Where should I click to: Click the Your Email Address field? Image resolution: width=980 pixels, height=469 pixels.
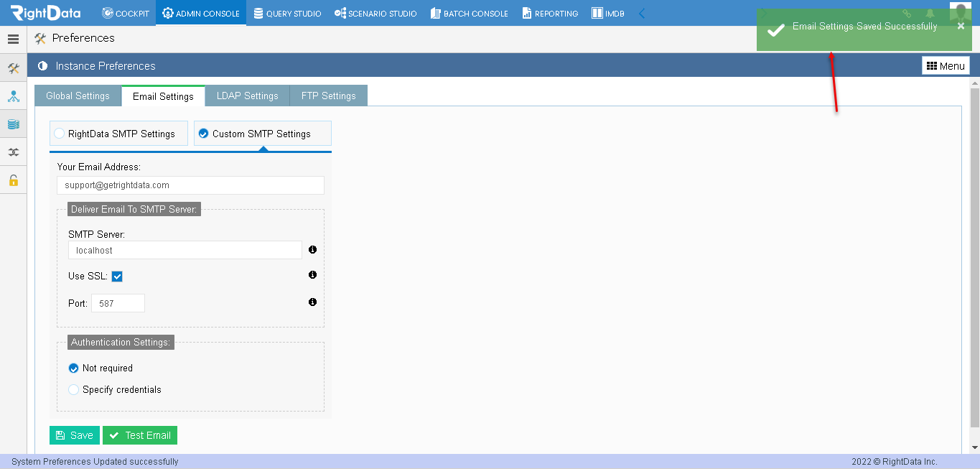[190, 185]
